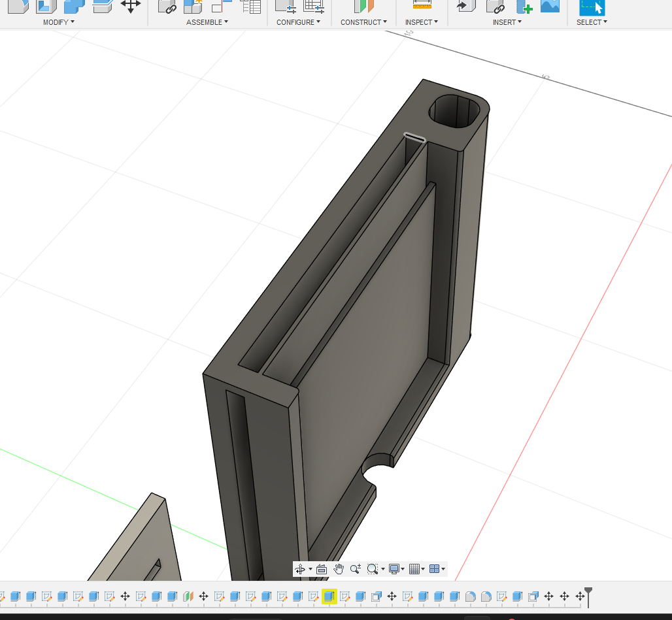
Task: Choose the picture canvas icon in INSERT
Action: (550, 6)
